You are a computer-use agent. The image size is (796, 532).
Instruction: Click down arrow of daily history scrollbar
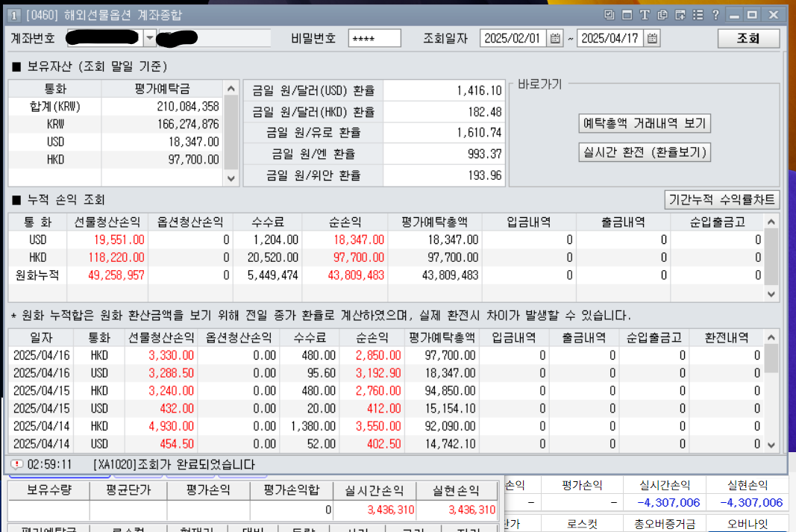click(x=771, y=445)
